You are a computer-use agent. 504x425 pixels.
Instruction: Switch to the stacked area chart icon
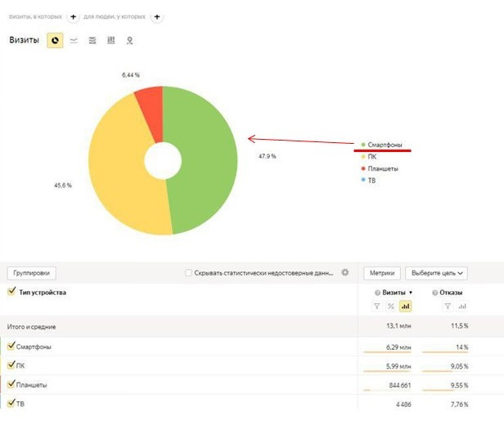point(92,40)
